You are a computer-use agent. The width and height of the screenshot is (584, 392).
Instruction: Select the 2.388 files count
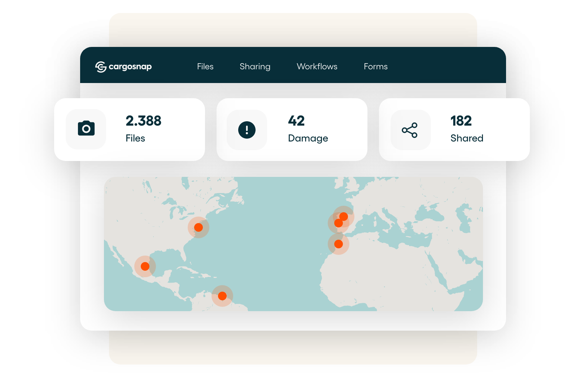coord(143,121)
